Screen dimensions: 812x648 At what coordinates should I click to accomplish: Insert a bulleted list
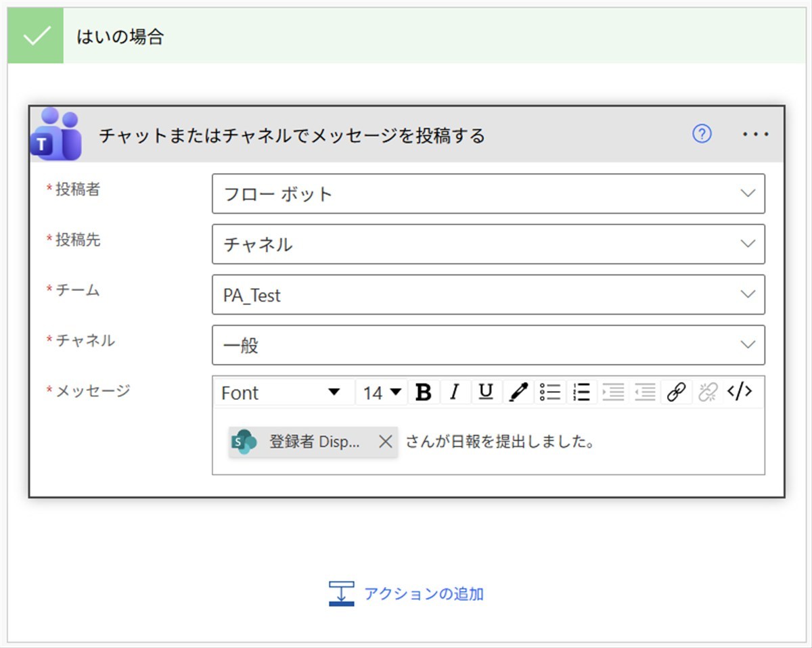tap(550, 392)
